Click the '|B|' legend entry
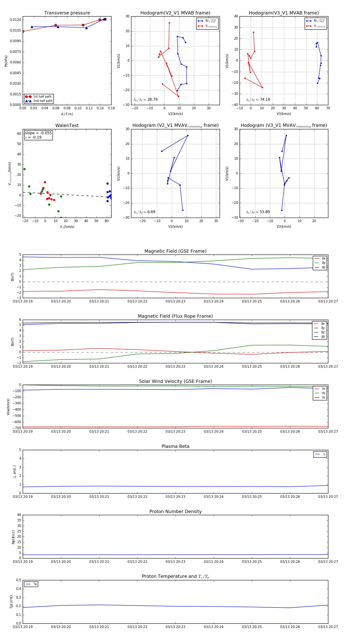This screenshot has width=351, height=644. pos(320,337)
